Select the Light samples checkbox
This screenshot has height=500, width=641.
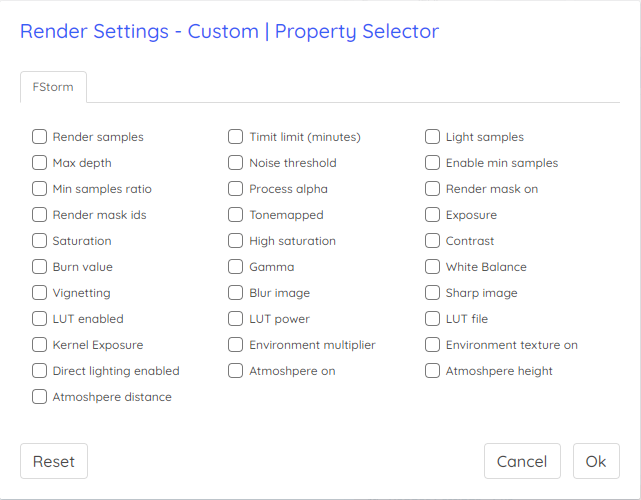coord(432,137)
